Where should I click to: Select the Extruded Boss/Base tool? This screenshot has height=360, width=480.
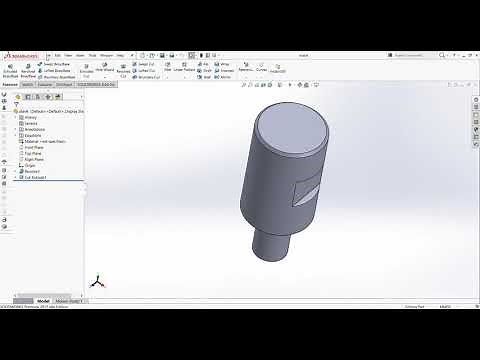point(10,71)
